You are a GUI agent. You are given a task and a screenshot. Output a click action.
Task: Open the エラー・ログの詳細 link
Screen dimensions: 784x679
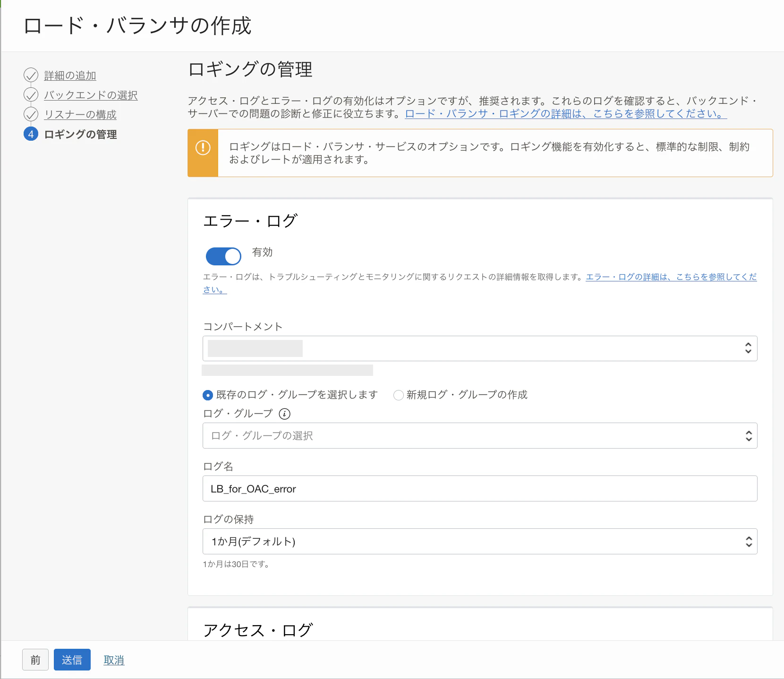pyautogui.click(x=671, y=277)
